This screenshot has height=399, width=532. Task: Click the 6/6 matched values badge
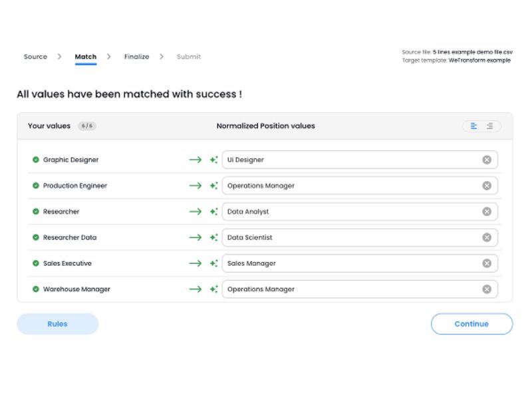86,126
